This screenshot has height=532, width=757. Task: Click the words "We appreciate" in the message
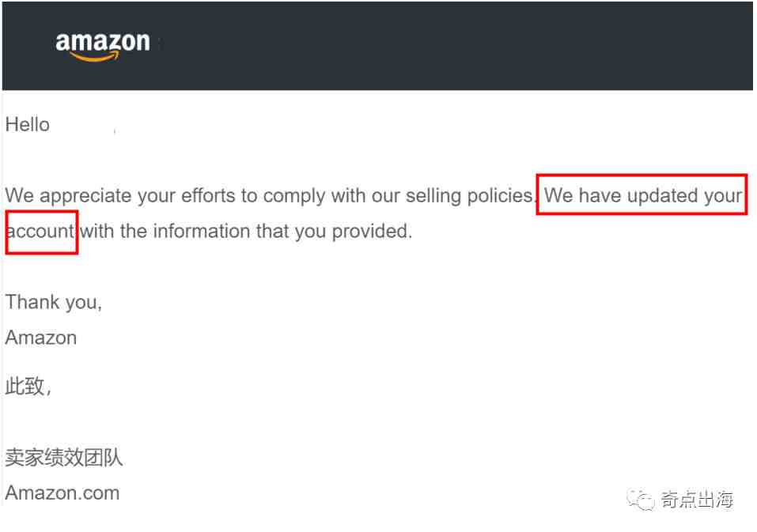[69, 195]
